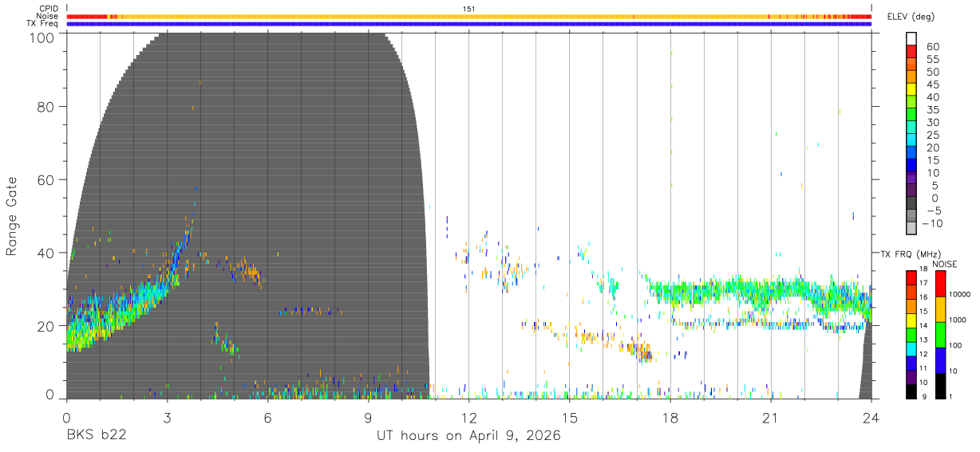Click the '15' hour tick on the UT axis

569,418
